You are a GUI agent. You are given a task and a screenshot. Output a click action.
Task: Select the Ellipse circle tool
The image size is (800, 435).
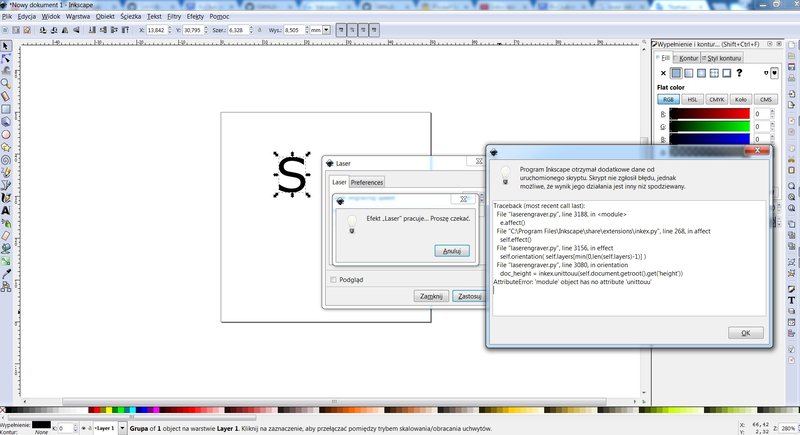coord(6,135)
